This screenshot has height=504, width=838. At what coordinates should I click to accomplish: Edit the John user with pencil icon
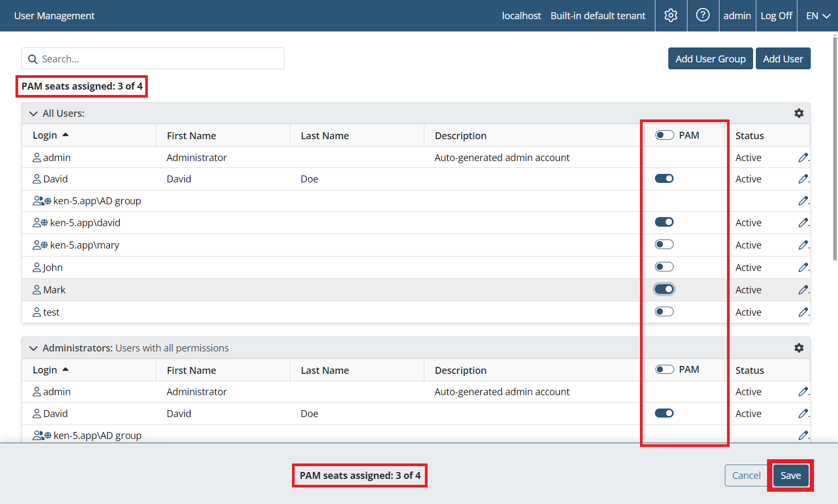803,267
